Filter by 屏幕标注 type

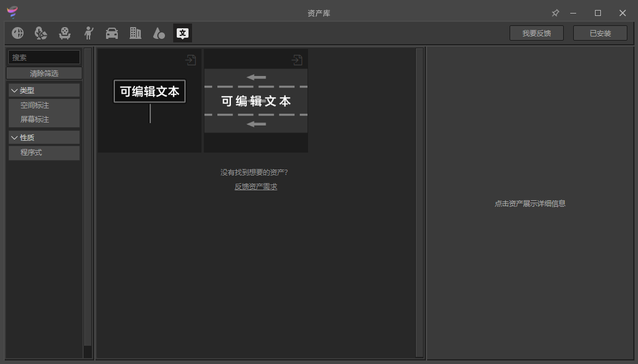pyautogui.click(x=35, y=120)
